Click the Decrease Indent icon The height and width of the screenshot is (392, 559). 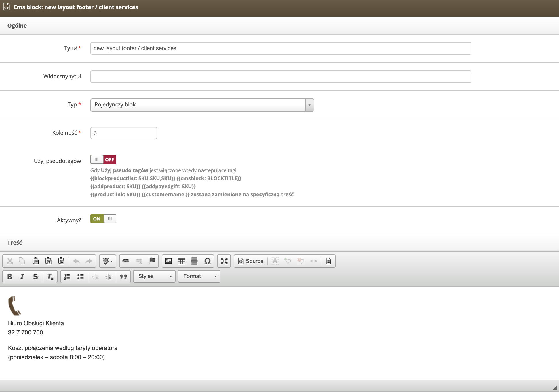click(x=95, y=276)
